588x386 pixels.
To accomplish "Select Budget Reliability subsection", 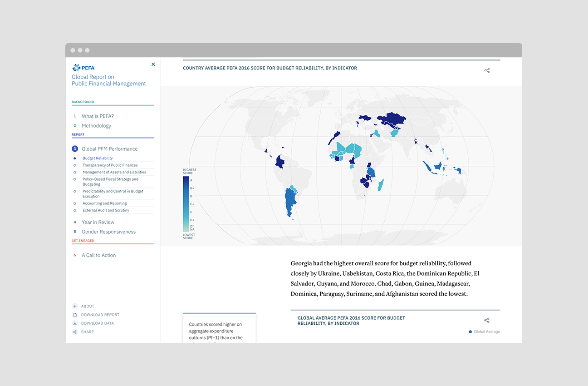I will (98, 158).
